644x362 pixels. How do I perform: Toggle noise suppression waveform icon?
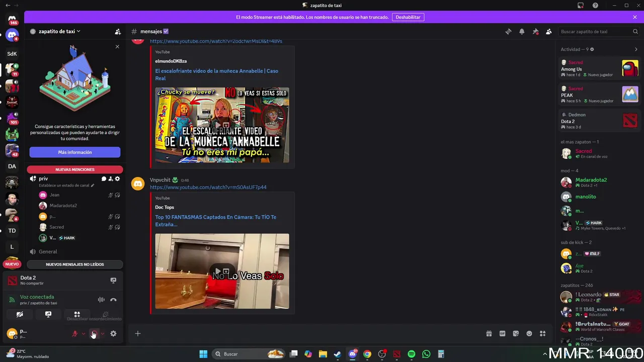point(101,300)
